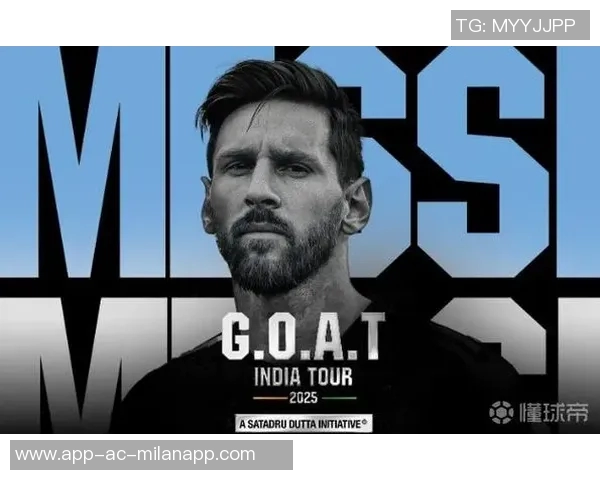Select the orange line left of 2025

[270, 398]
